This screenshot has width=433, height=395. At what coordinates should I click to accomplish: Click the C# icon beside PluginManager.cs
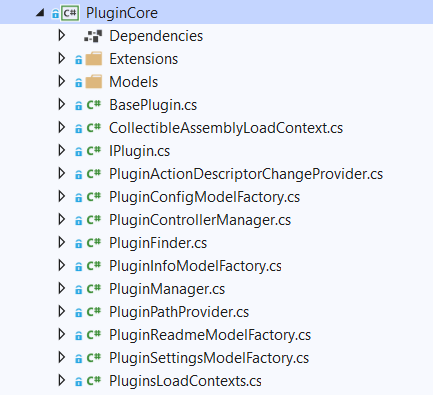pyautogui.click(x=94, y=289)
